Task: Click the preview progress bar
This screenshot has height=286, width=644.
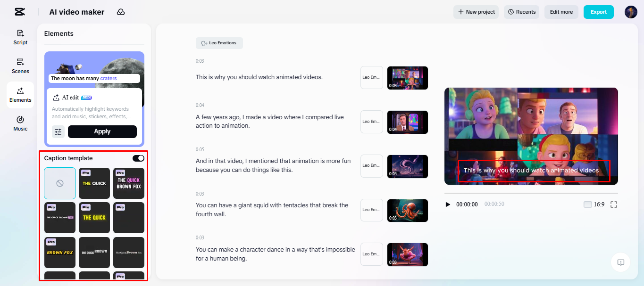Action: [531, 193]
